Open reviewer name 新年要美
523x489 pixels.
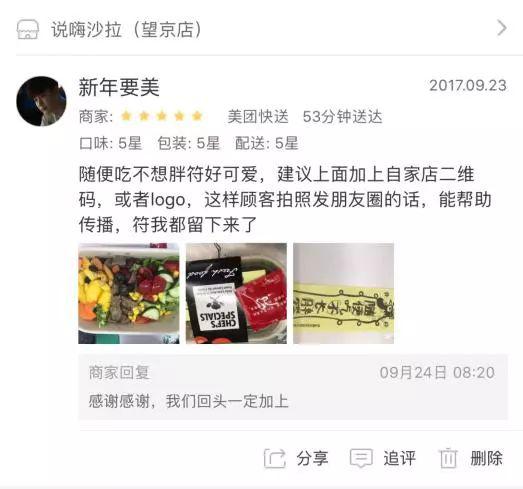click(119, 87)
